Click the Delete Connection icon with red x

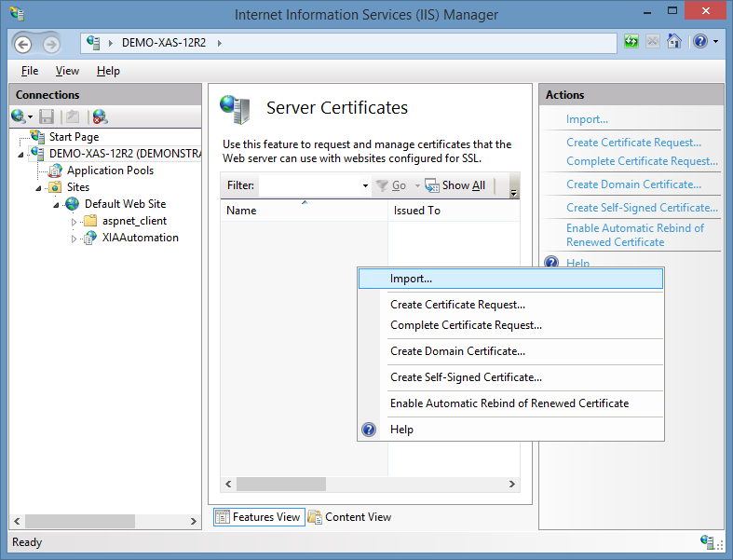(x=100, y=116)
